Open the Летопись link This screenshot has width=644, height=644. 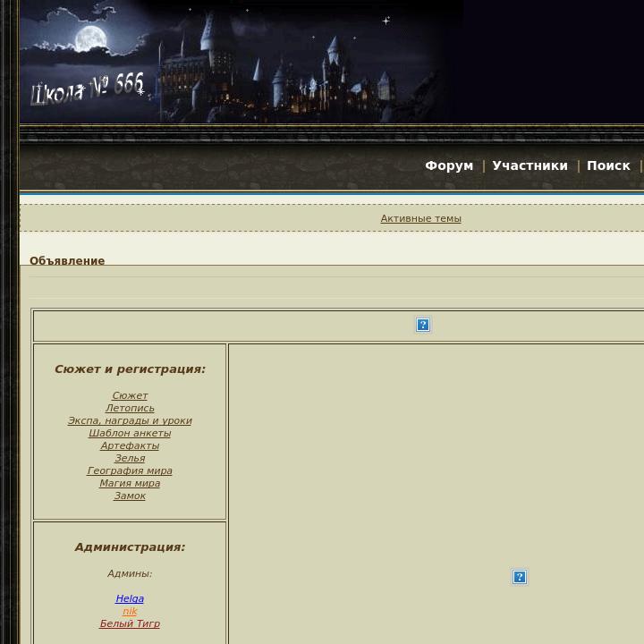(130, 408)
